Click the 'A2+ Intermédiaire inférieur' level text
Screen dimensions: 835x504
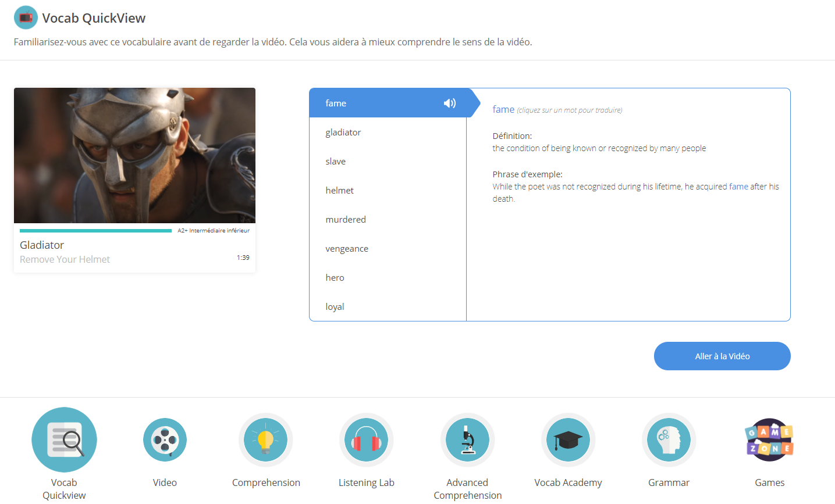[x=214, y=231]
